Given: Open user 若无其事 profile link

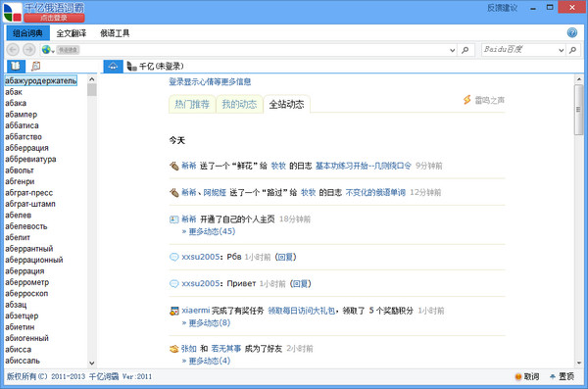Looking at the screenshot, I should [225, 349].
